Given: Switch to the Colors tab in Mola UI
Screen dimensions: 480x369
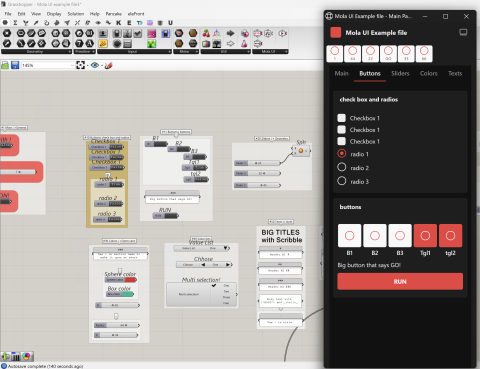Looking at the screenshot, I should tap(429, 73).
